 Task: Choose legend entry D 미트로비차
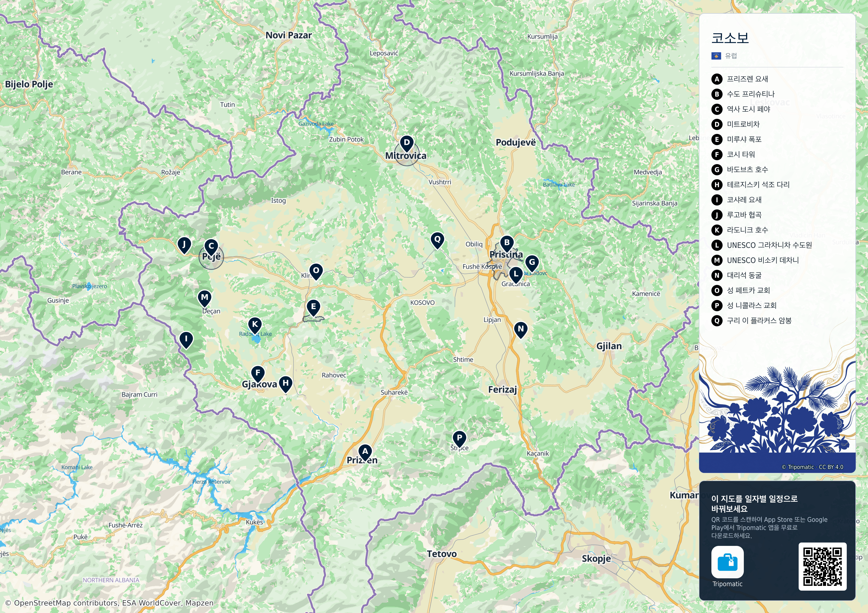pos(736,124)
